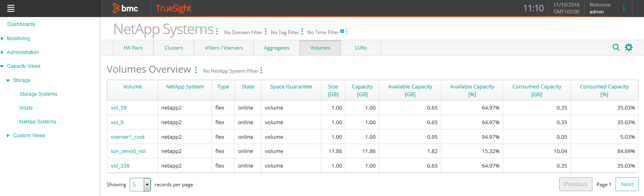Collapse the Storage subtree
The width and height of the screenshot is (644, 196).
coord(8,80)
